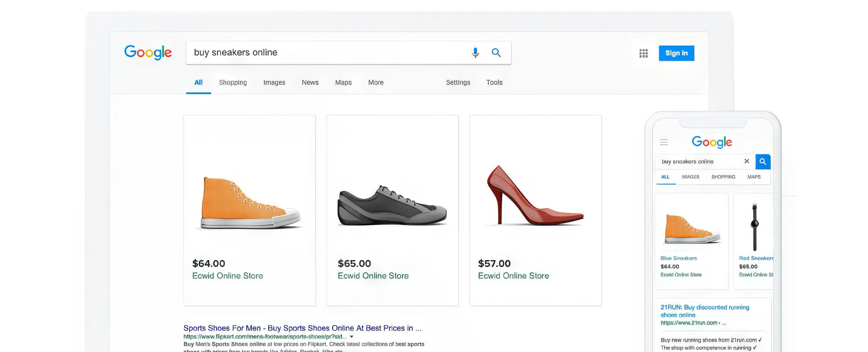The width and height of the screenshot is (868, 352).
Task: Expand the Flipkart URL dropdown arrow
Action: 352,337
